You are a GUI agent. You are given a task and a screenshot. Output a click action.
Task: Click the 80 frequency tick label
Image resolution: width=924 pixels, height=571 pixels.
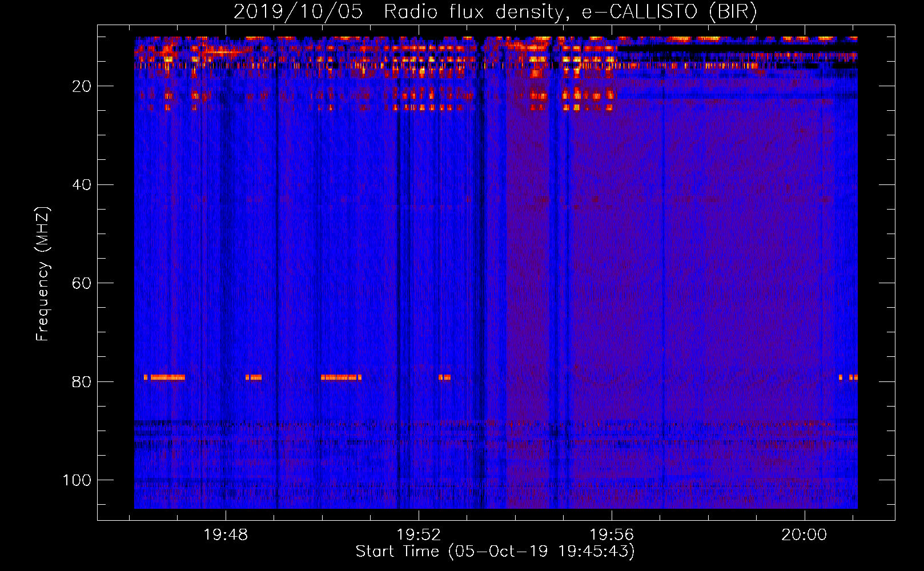pyautogui.click(x=82, y=381)
